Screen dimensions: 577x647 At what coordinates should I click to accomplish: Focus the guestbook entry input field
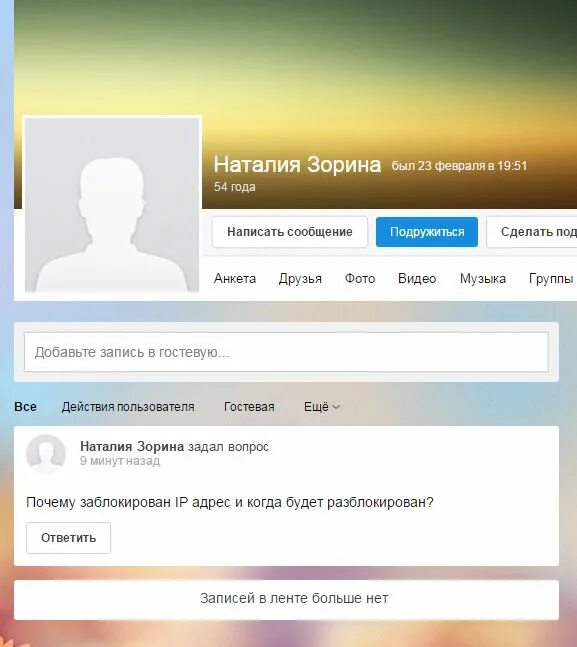click(286, 352)
